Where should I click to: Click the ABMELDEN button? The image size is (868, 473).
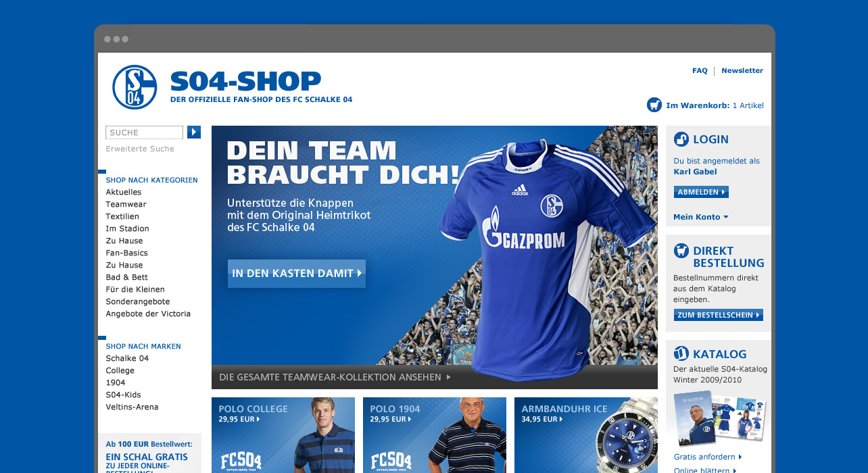[x=701, y=192]
